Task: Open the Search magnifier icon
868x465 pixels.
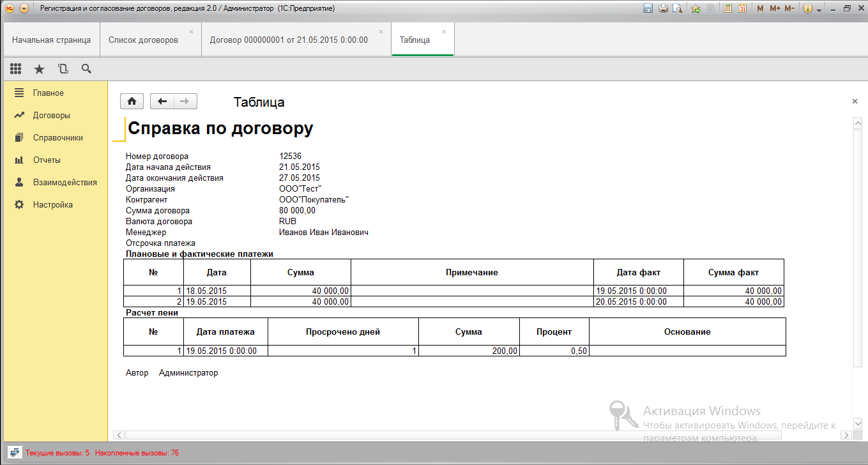Action: (x=86, y=68)
